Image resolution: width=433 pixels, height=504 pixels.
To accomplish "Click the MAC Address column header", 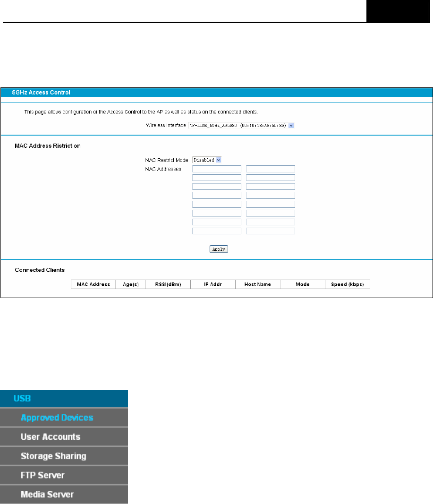I will 93,284.
